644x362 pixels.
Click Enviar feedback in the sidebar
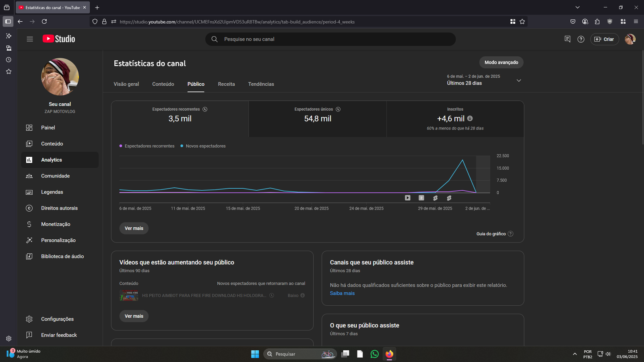60,335
